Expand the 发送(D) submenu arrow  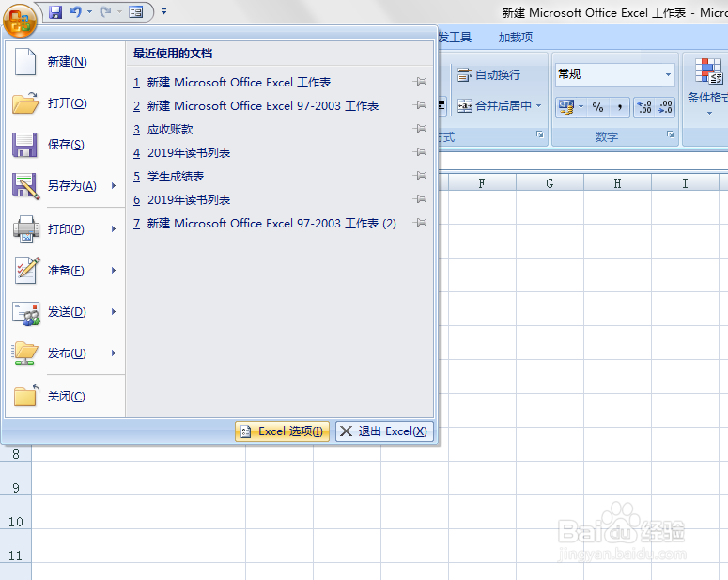coord(114,312)
